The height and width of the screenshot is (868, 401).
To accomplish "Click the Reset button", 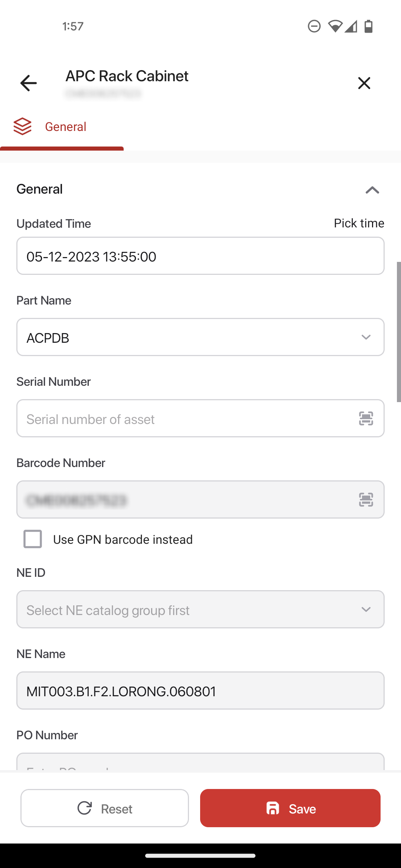I will tap(105, 808).
